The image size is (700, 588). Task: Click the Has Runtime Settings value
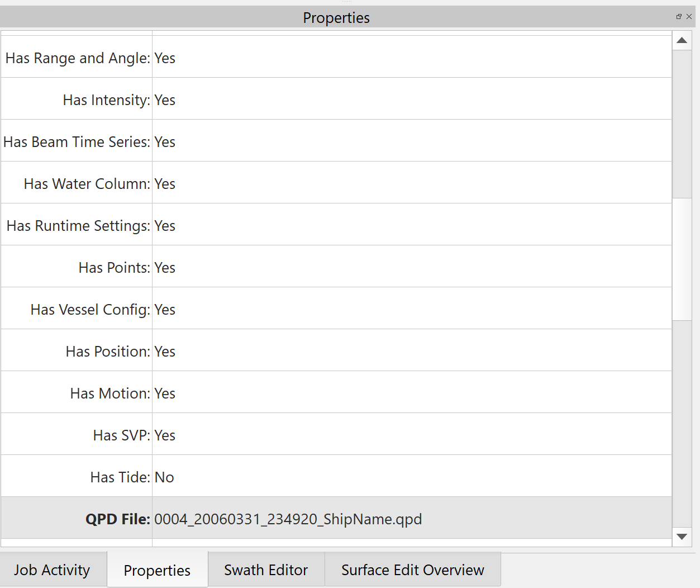(165, 225)
